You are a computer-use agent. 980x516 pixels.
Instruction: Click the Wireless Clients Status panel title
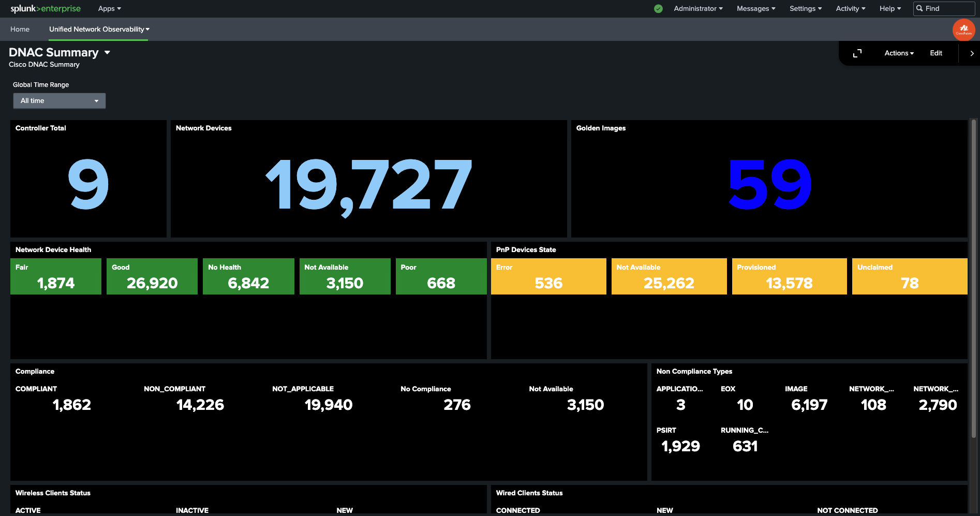[x=53, y=493]
